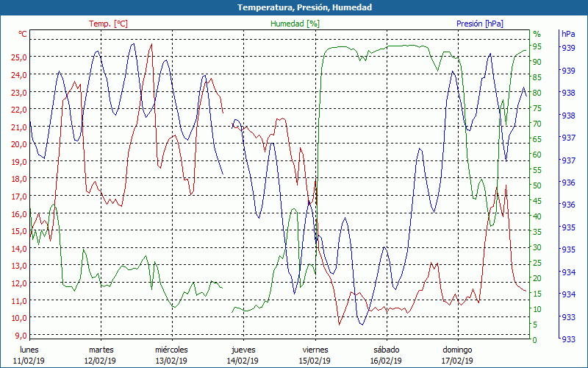
Task: Click the green 75 humidity axis tick
Action: point(537,108)
